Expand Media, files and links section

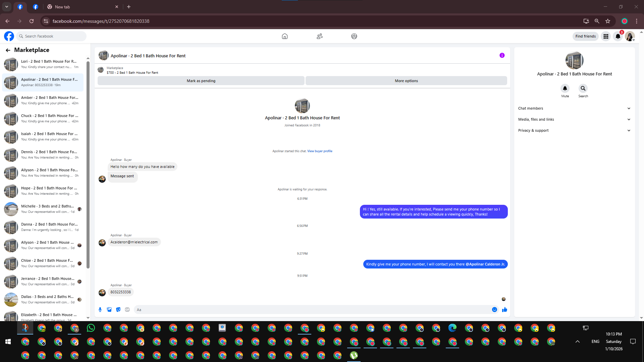574,119
